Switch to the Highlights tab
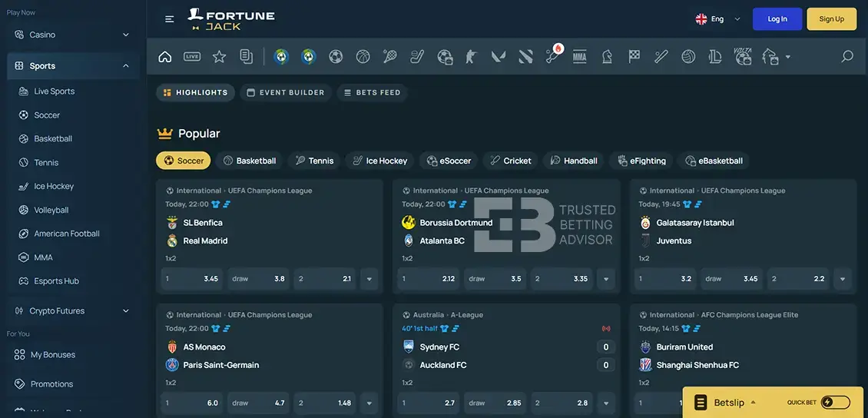868x418 pixels. pyautogui.click(x=195, y=92)
